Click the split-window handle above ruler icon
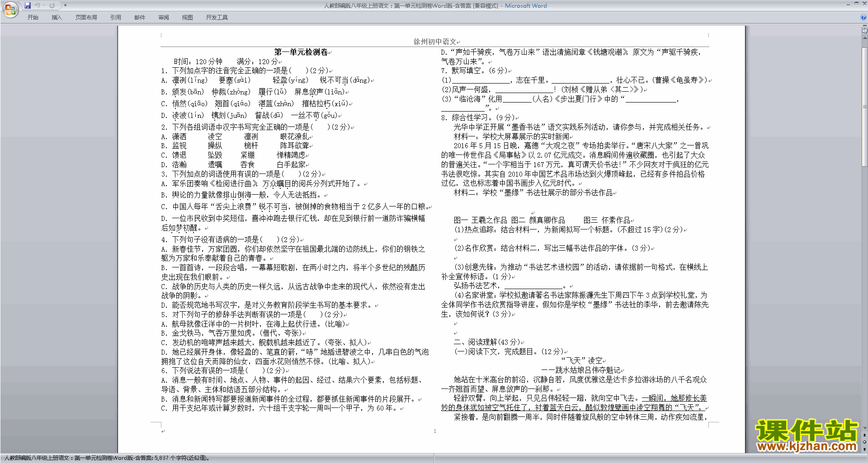868x463 pixels. pyautogui.click(x=865, y=26)
